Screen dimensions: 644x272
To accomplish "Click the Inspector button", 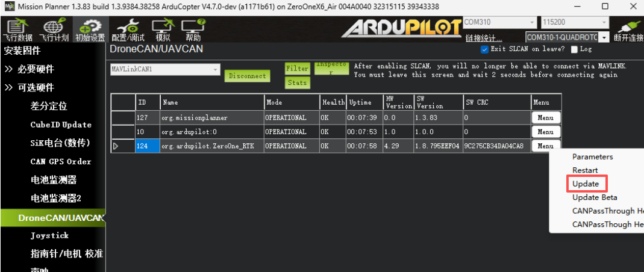I will [331, 68].
